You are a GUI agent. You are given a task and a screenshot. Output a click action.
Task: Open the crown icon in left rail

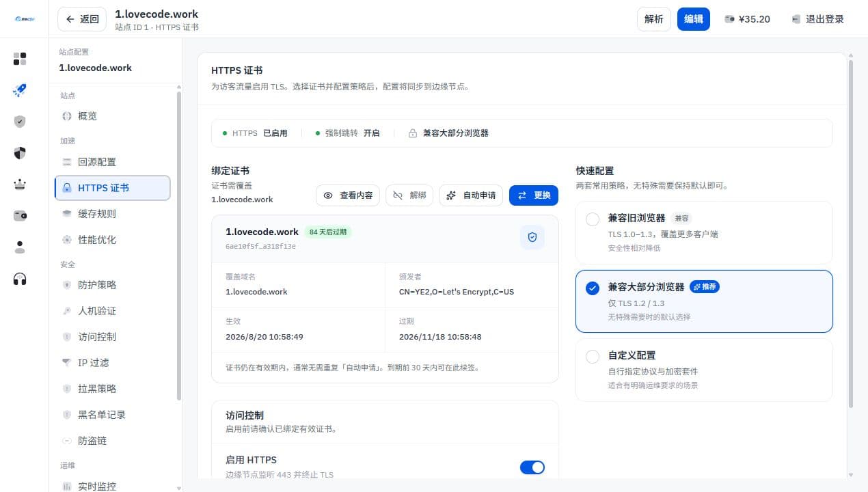point(20,184)
